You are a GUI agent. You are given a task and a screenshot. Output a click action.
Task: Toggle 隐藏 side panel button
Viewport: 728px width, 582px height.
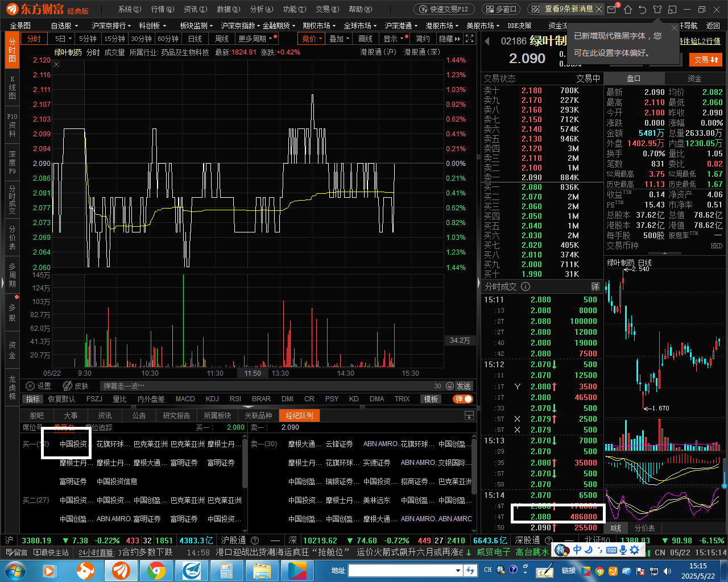click(449, 39)
